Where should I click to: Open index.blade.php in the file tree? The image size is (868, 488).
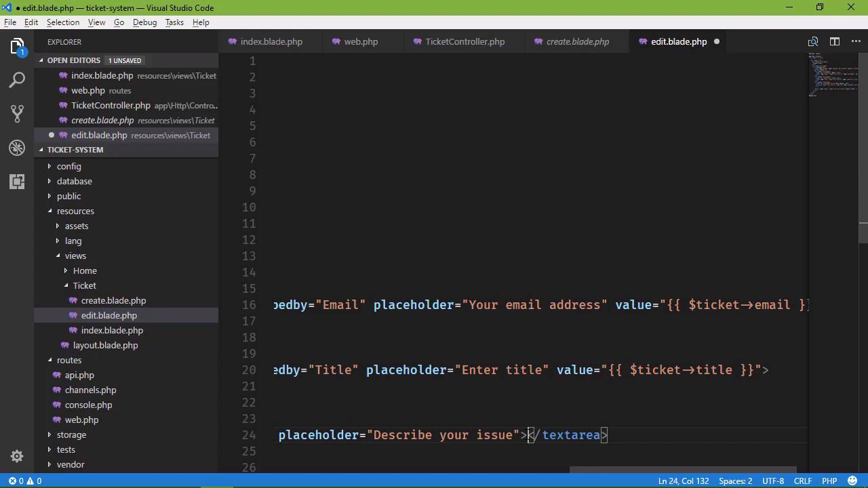point(112,330)
